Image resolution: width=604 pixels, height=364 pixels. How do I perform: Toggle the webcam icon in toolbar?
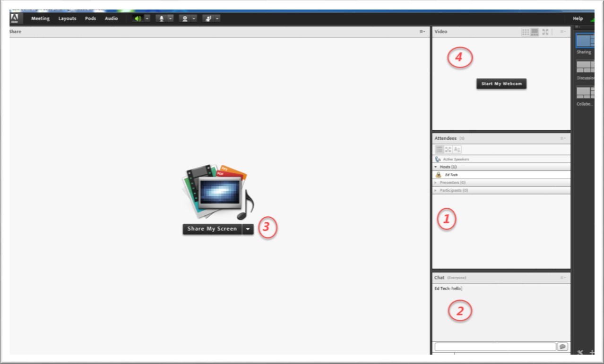pos(185,18)
